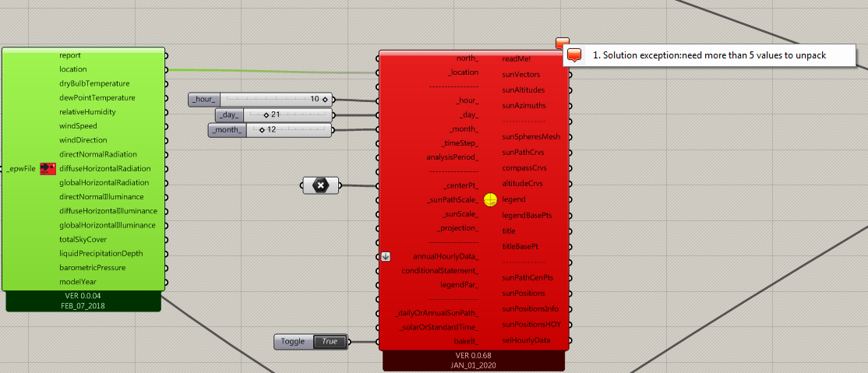Screen dimensions: 868x373
Task: Click the annualHourlyData_ flatten arrow icon
Action: pyautogui.click(x=386, y=256)
